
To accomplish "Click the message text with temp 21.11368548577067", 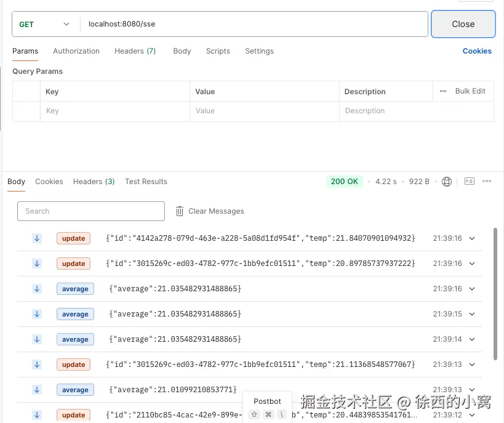I will point(261,365).
